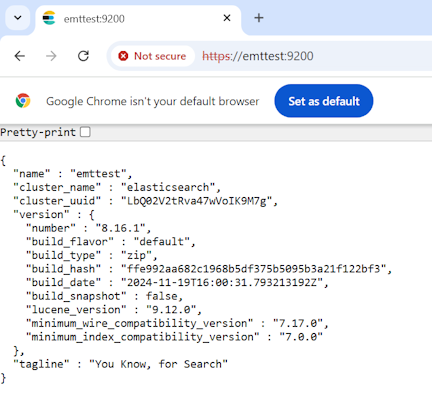Click the browser back arrow

point(20,56)
